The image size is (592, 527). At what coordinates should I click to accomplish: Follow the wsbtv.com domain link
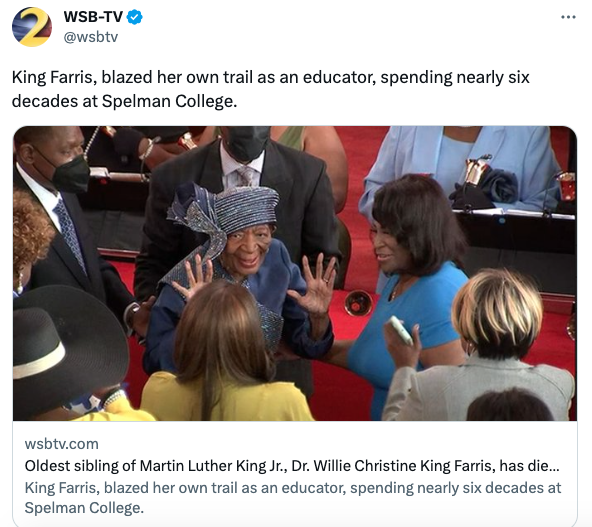click(62, 444)
